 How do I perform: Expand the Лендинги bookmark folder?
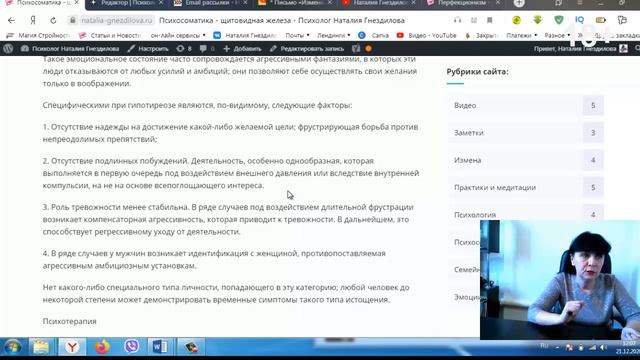point(333,36)
